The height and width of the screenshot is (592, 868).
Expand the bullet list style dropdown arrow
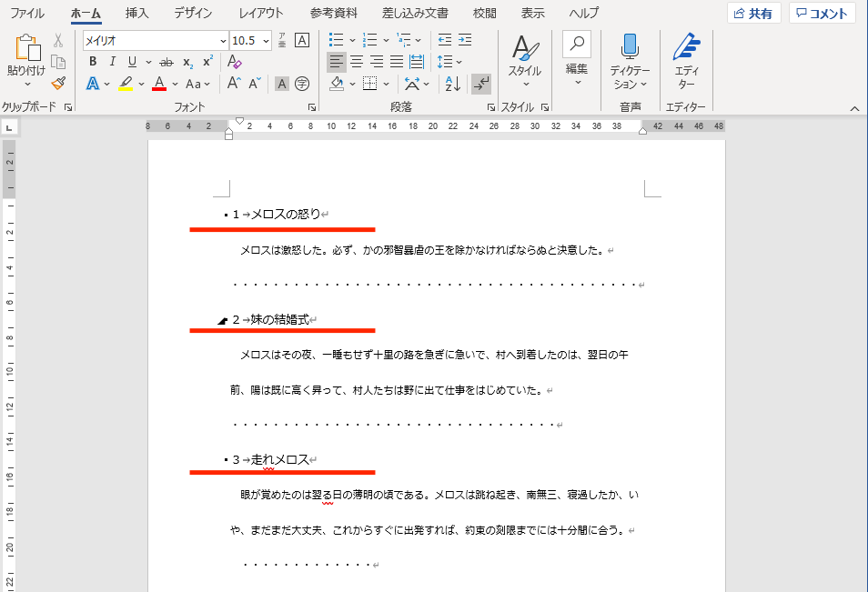pyautogui.click(x=352, y=40)
